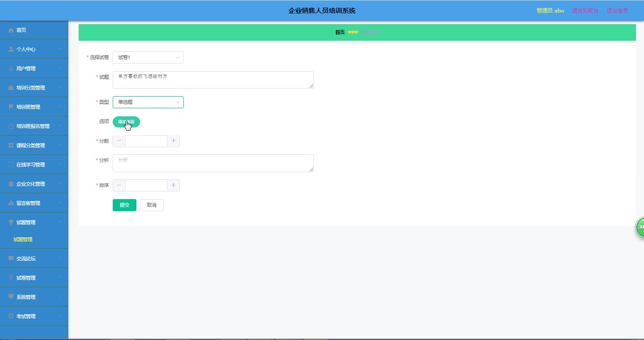Focus the 排序 number input field
Image resolution: width=644 pixels, height=340 pixels.
[x=146, y=185]
